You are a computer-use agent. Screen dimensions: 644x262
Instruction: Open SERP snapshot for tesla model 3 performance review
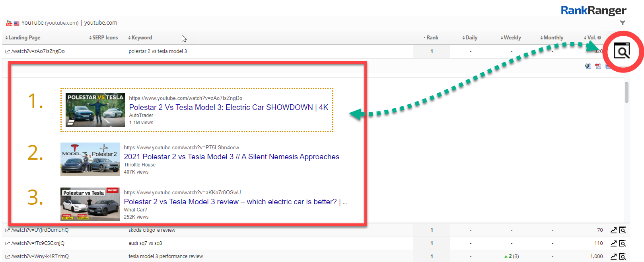(623, 256)
